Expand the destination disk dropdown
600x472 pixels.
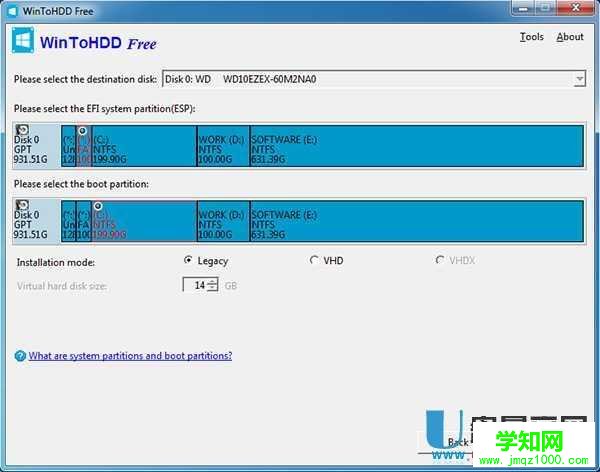(x=579, y=79)
